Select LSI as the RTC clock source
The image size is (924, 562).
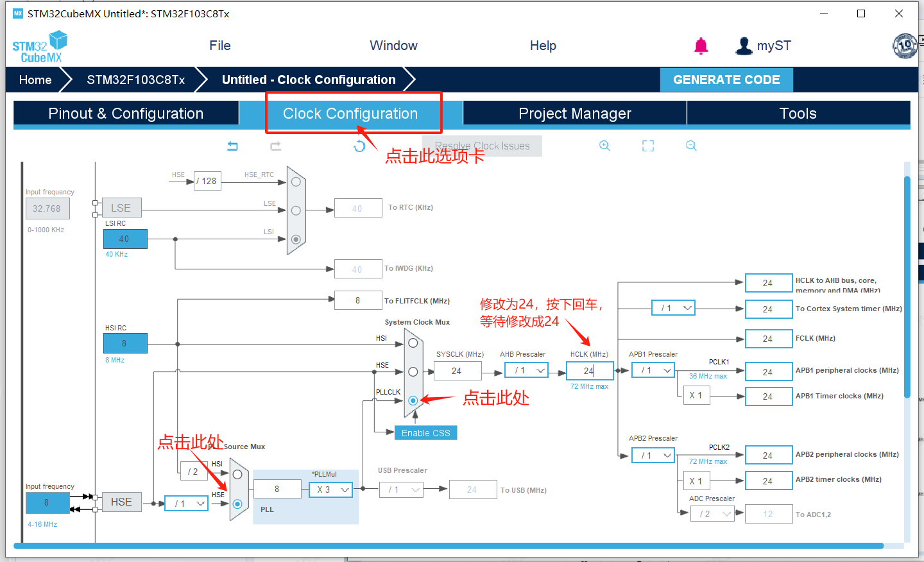pos(296,239)
